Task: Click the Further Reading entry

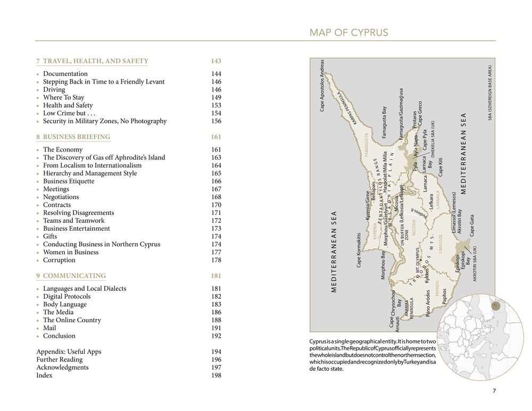Action: pos(60,360)
